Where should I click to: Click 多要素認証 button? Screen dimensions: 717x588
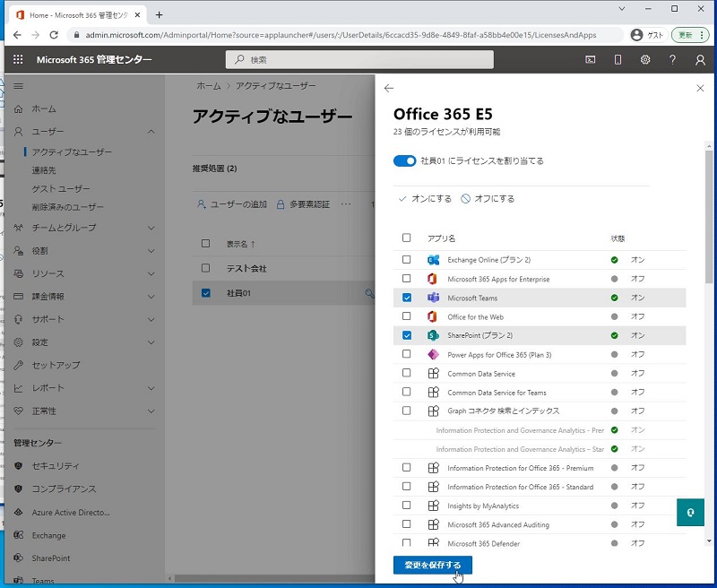click(x=303, y=204)
